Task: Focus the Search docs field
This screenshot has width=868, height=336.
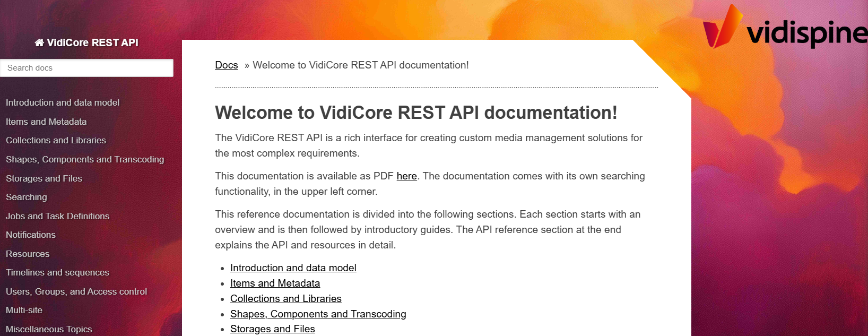Action: click(87, 68)
